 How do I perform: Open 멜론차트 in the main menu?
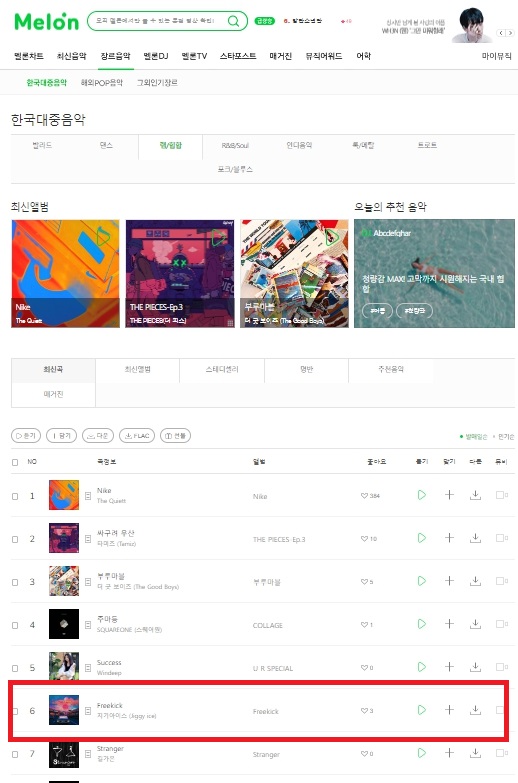pyautogui.click(x=29, y=56)
